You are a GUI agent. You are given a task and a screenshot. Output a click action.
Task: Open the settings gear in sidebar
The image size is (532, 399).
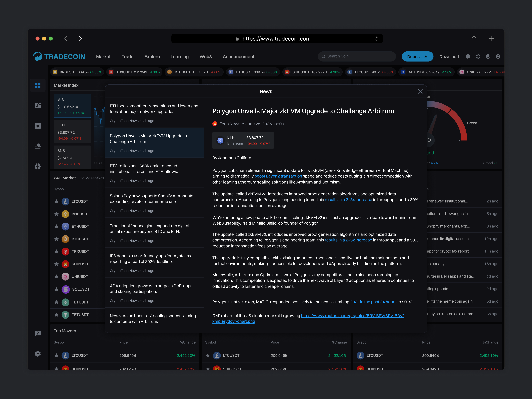point(38,354)
